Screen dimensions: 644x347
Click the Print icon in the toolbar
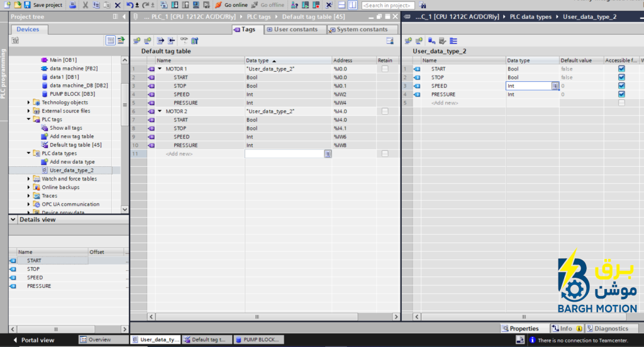72,5
